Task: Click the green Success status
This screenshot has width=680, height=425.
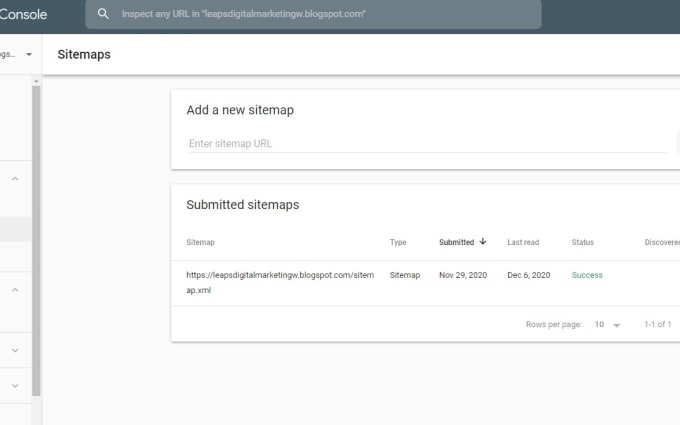Action: (x=587, y=275)
